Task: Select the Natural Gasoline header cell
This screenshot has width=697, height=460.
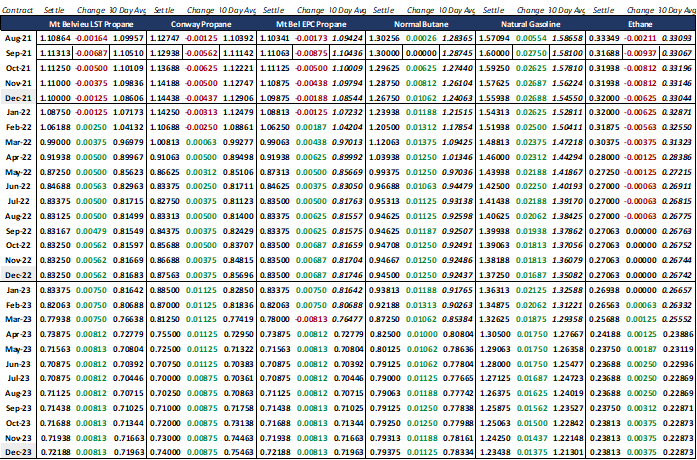Action: pyautogui.click(x=531, y=24)
